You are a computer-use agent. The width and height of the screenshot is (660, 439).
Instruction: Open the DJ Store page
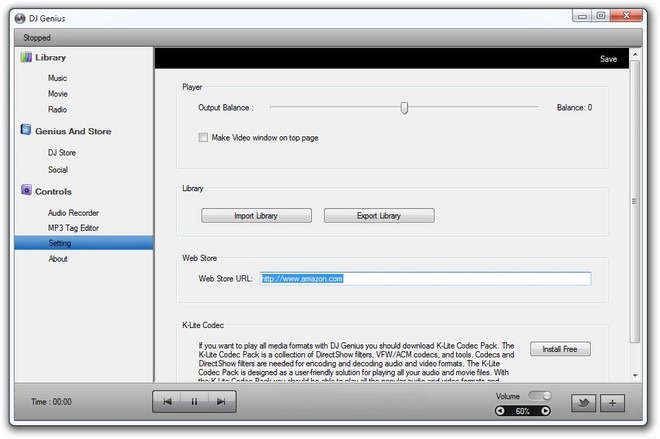(x=62, y=152)
